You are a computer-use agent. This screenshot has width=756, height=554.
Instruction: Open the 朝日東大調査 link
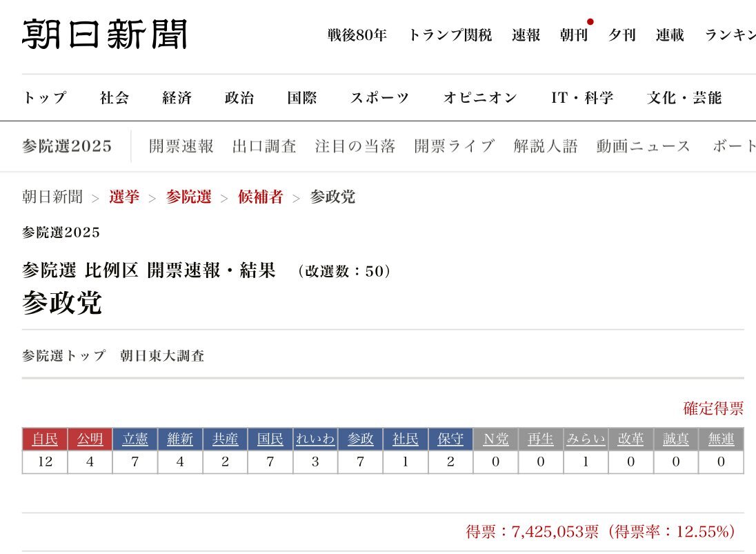[162, 356]
